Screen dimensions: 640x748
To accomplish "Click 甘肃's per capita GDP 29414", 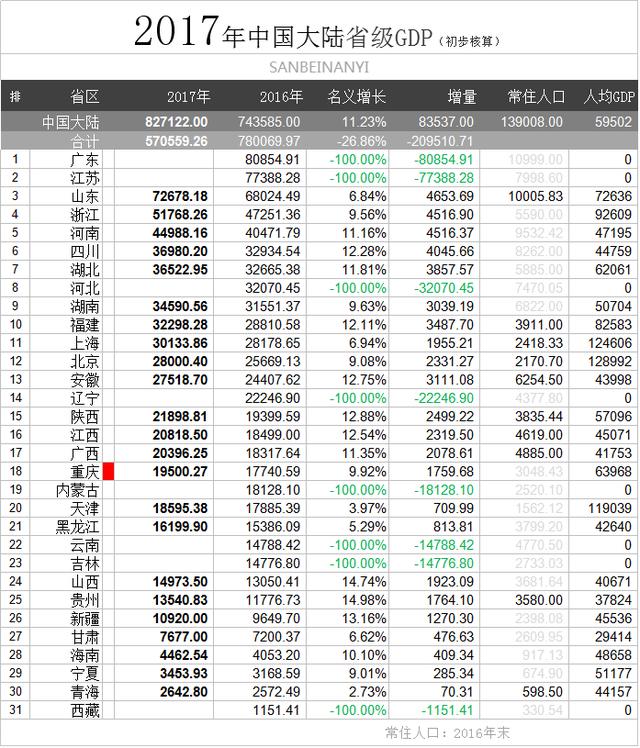I will [613, 637].
